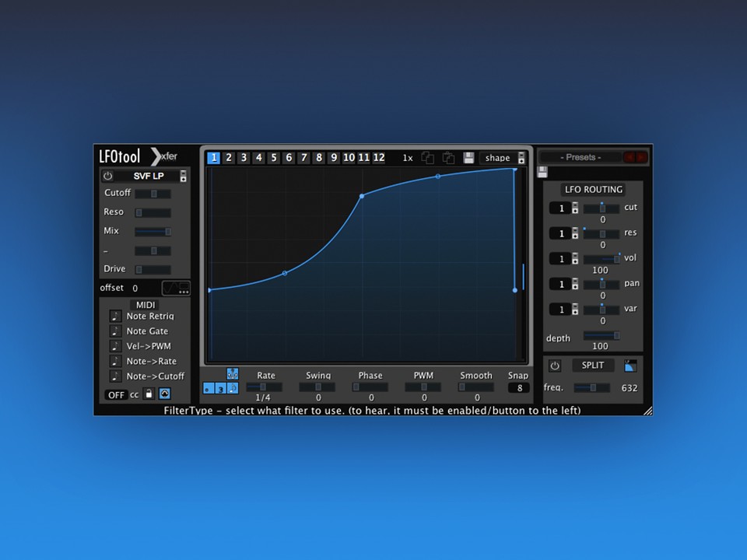Click the top-right curve node in the shape editor
The image size is (747, 560).
[x=514, y=171]
